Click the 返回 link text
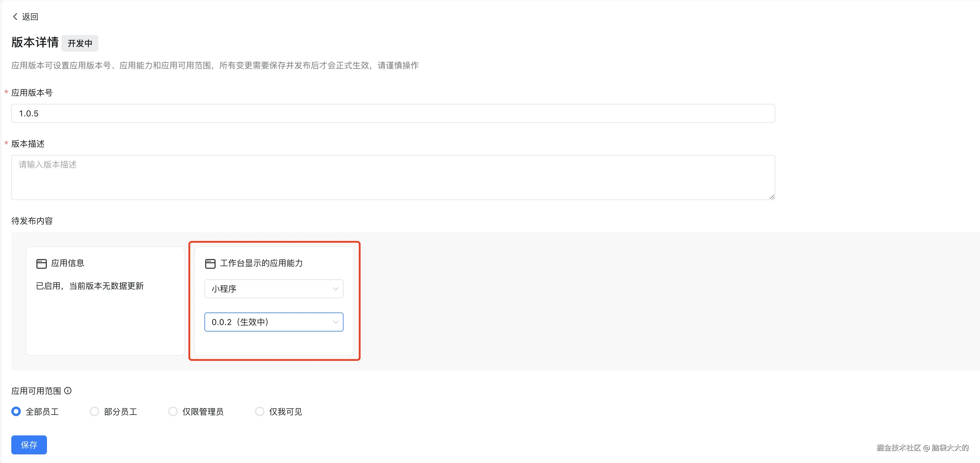The width and height of the screenshot is (980, 463). [30, 16]
